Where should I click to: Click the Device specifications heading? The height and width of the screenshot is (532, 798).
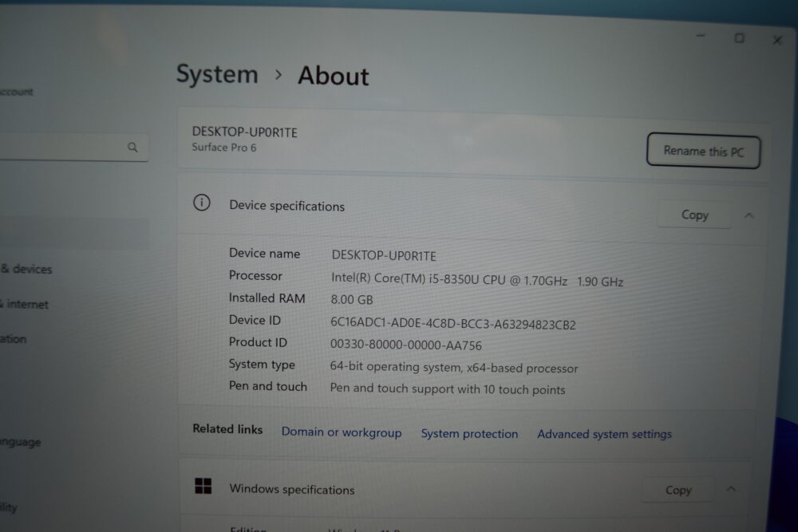pyautogui.click(x=287, y=206)
